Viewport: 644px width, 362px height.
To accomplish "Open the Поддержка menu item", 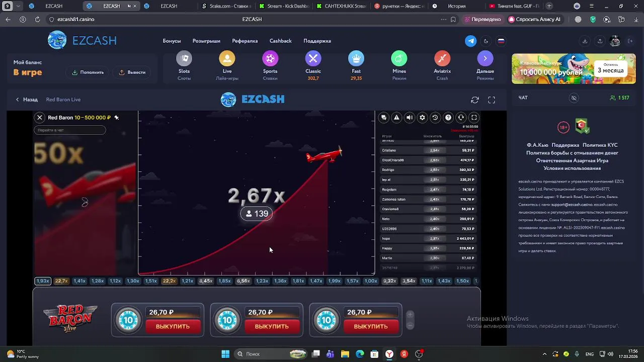I will 317,41.
